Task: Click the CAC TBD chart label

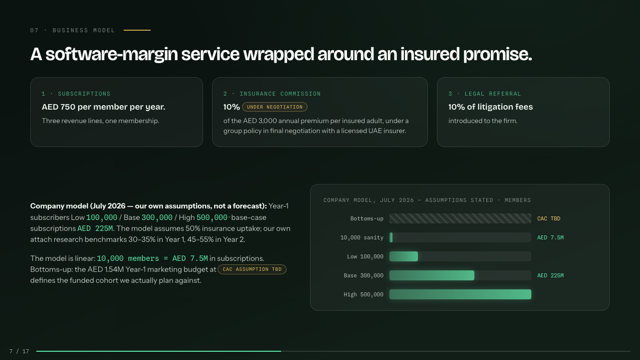Action: point(549,218)
